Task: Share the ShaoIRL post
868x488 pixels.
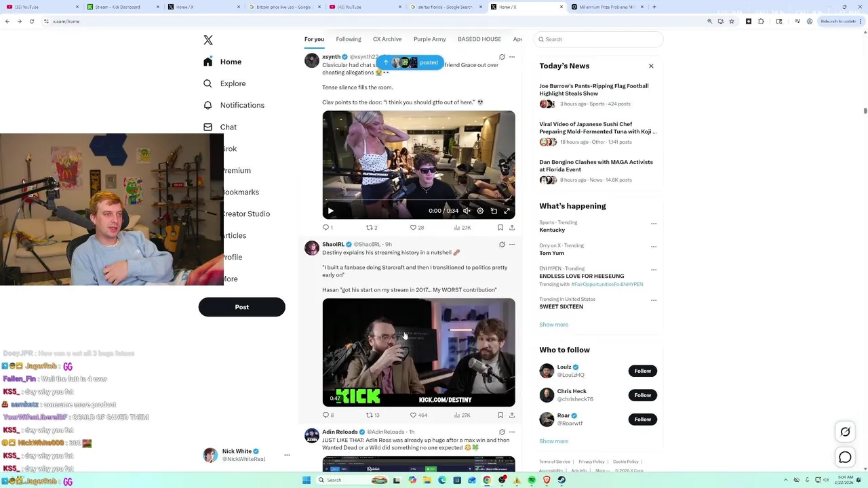Action: [x=512, y=415]
